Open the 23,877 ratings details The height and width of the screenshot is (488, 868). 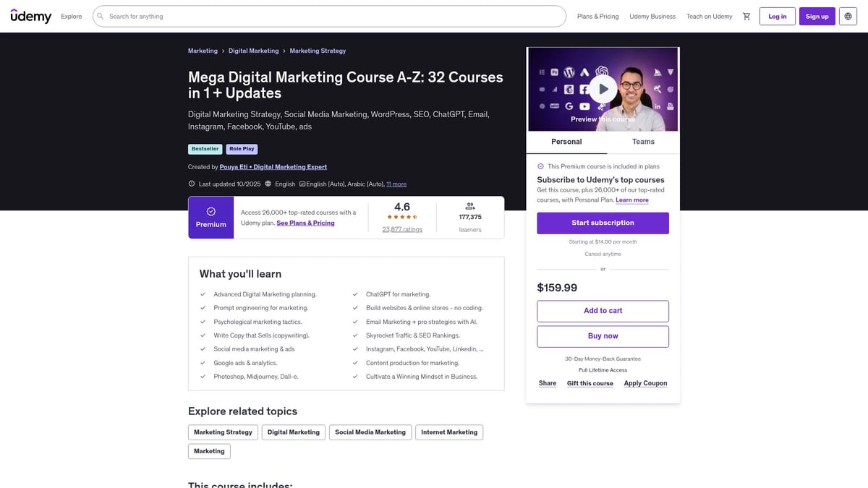[x=402, y=228]
